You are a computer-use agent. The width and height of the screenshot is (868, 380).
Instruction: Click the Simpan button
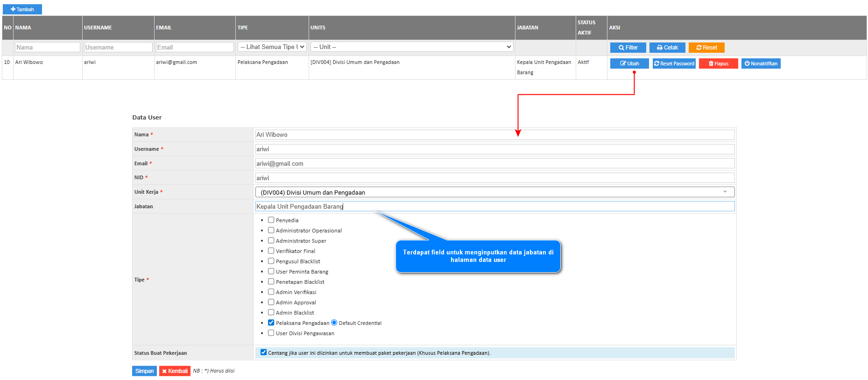(x=144, y=371)
